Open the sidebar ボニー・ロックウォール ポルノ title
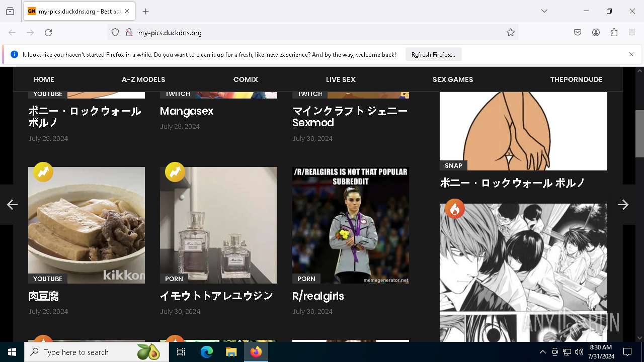644x362 pixels. [x=512, y=183]
